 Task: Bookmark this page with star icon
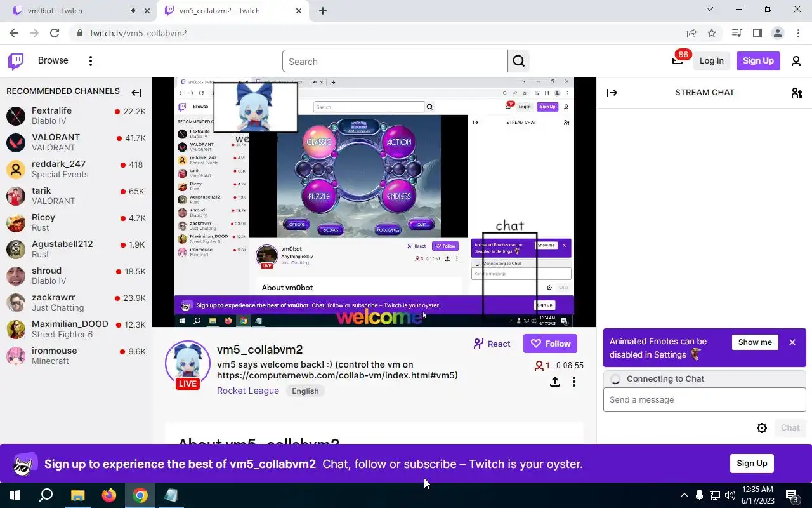(x=712, y=33)
